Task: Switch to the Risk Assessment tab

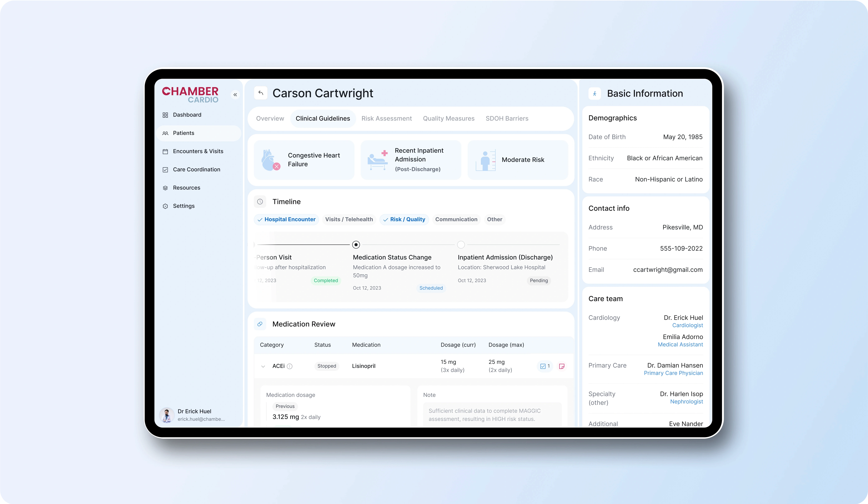Action: (387, 118)
